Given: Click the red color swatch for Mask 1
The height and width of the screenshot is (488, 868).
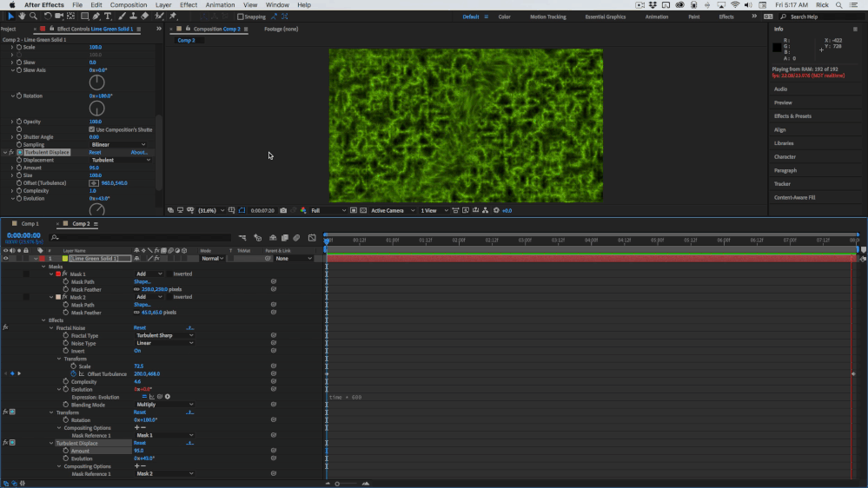Looking at the screenshot, I should point(58,274).
